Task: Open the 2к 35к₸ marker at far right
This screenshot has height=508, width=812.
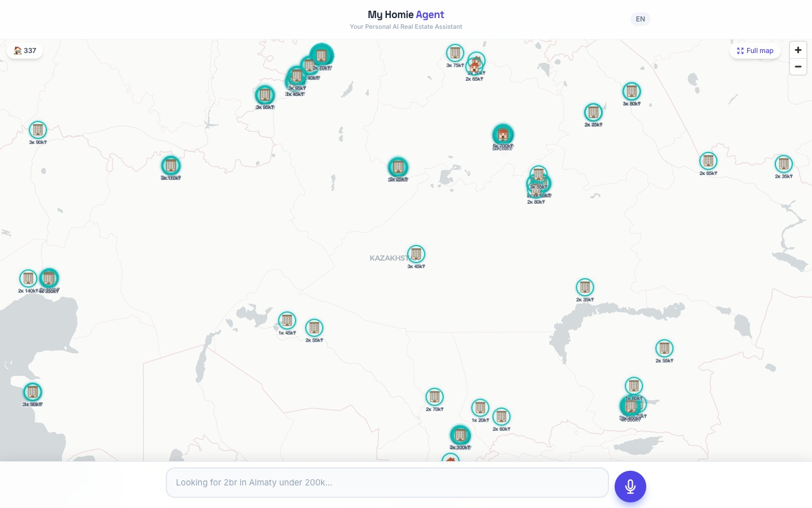Action: pyautogui.click(x=783, y=164)
